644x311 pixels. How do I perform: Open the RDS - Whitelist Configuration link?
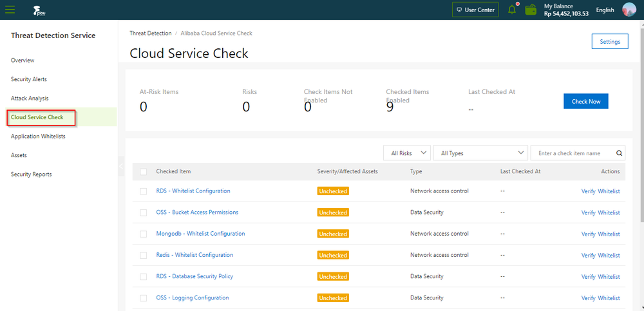[x=193, y=191]
